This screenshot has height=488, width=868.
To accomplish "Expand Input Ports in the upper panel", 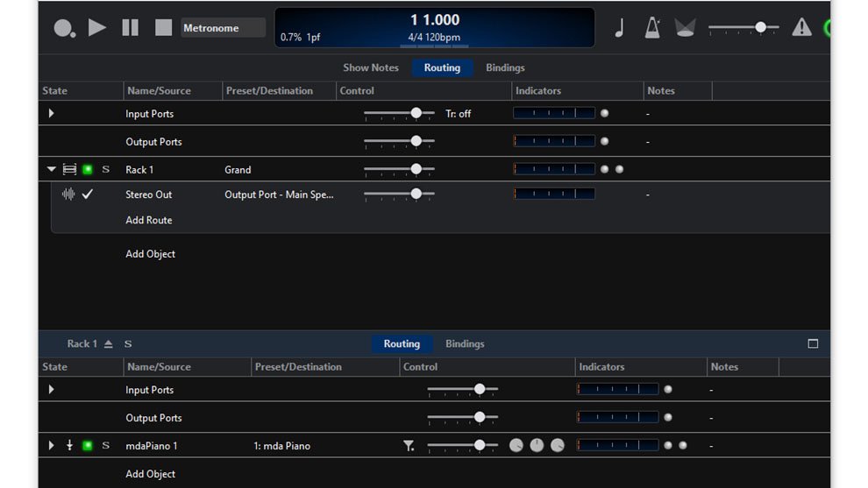I will (51, 114).
